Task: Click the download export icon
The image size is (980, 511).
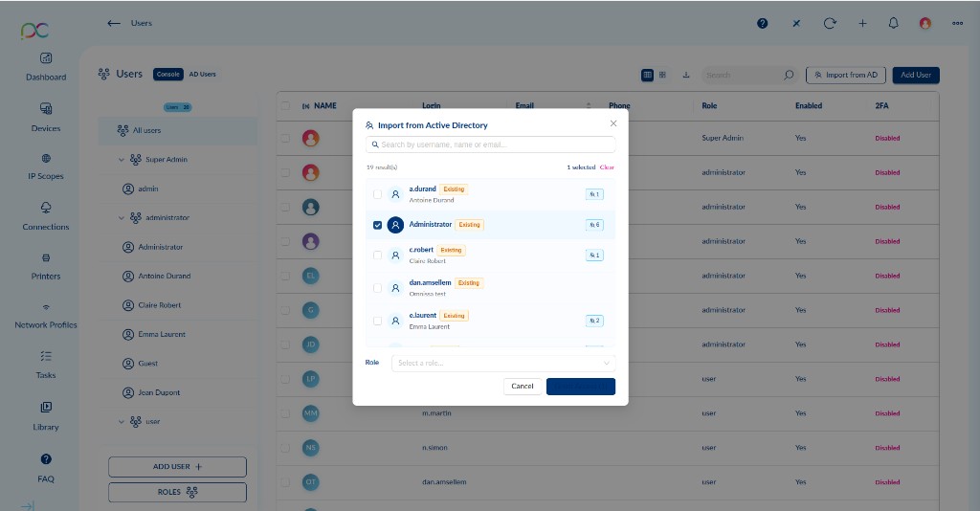Action: pos(686,75)
